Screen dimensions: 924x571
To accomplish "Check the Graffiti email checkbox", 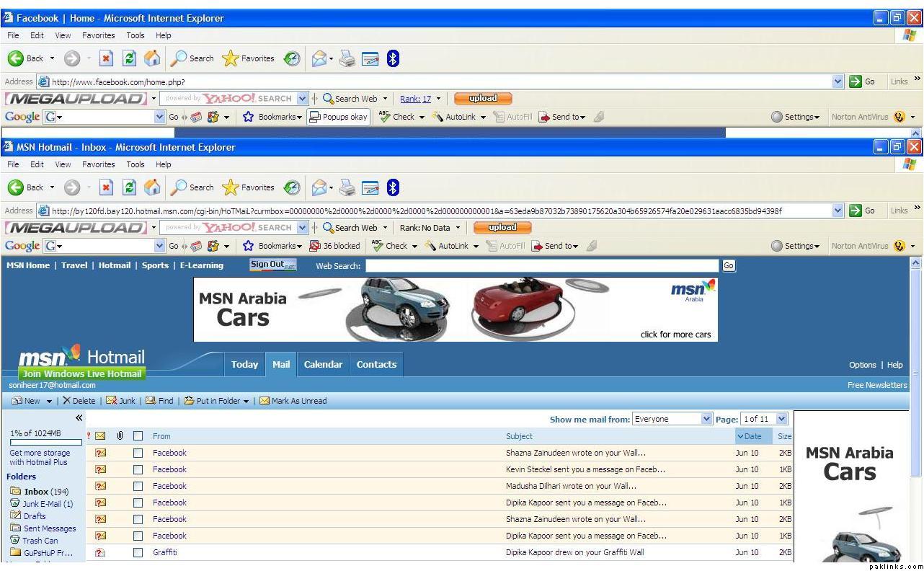I will click(x=138, y=552).
